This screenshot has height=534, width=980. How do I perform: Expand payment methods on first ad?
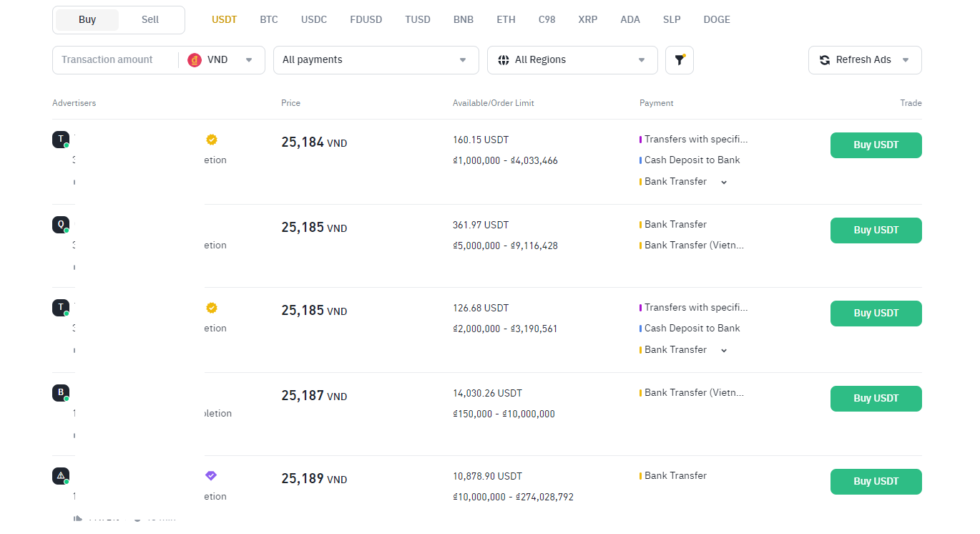pyautogui.click(x=724, y=182)
